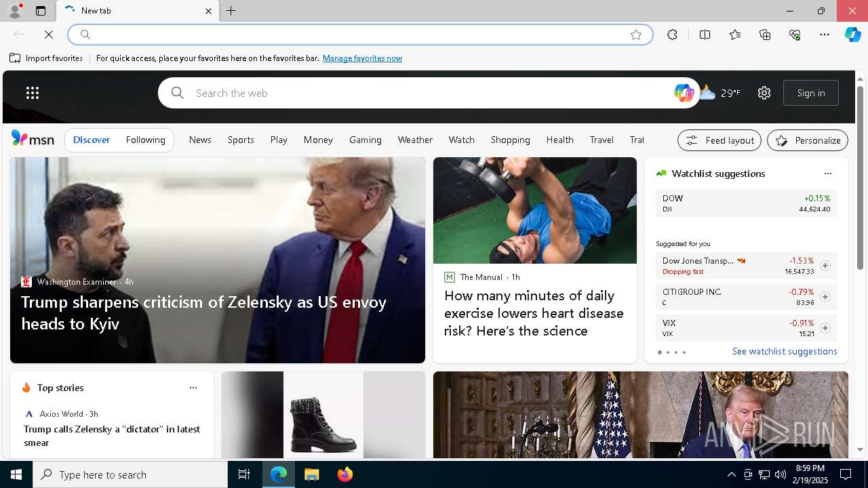The width and height of the screenshot is (868, 488).
Task: Close the New tab tab
Action: 208,11
